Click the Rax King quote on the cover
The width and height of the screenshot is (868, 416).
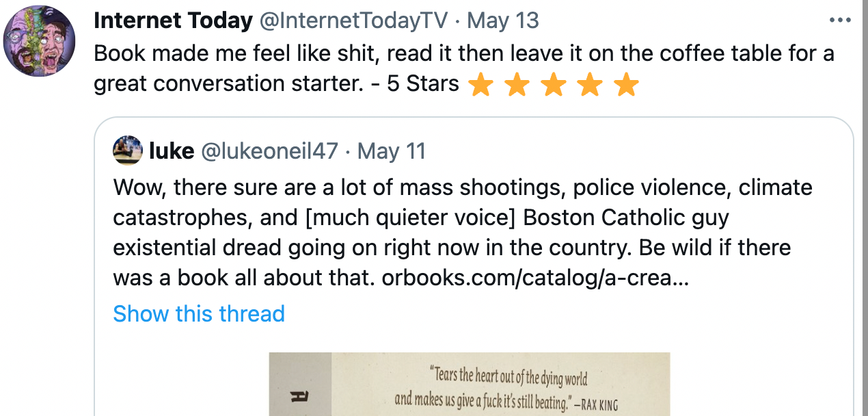pos(506,390)
